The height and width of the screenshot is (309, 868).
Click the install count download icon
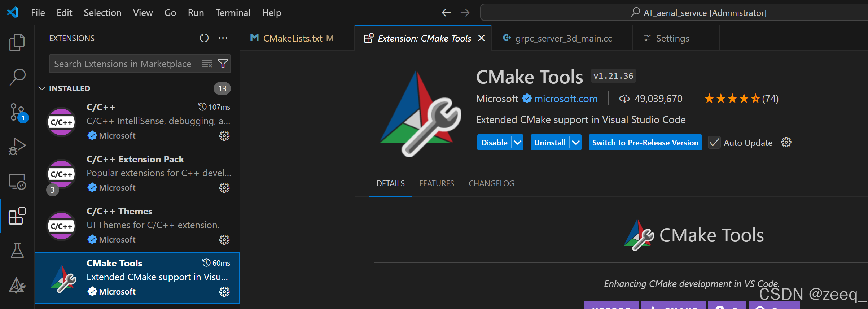(x=624, y=99)
